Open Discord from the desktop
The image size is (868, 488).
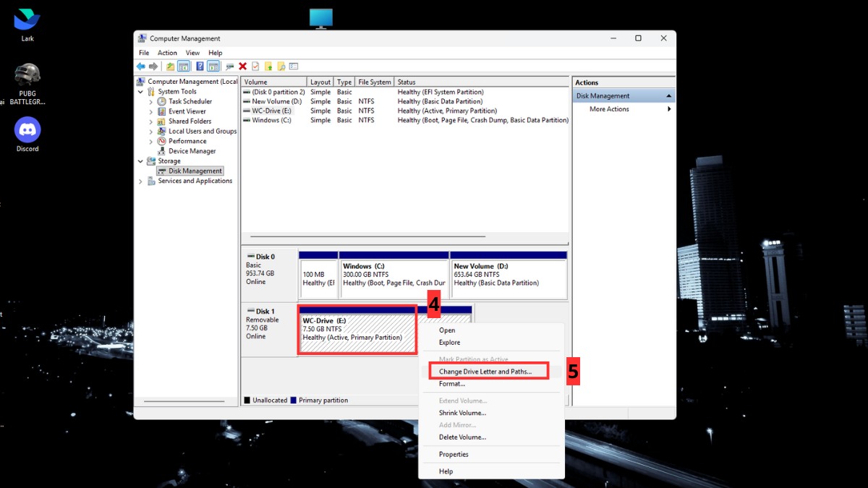point(27,131)
